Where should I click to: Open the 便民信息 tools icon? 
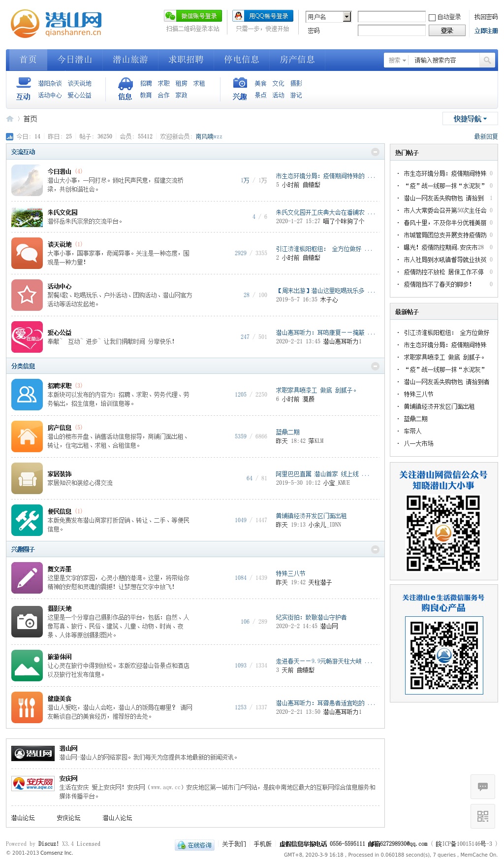[27, 520]
